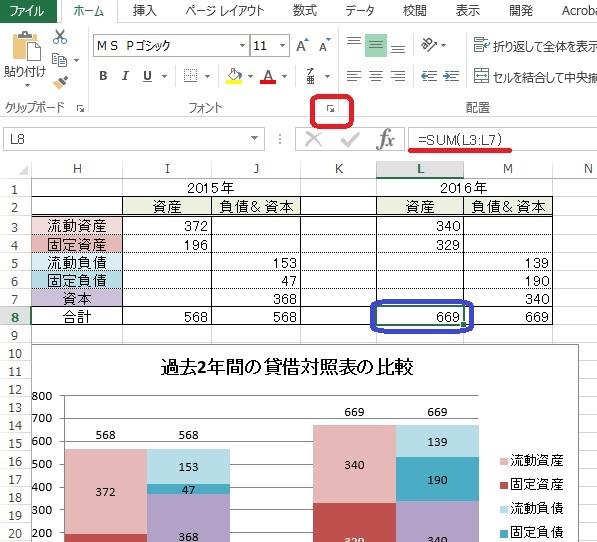Increase the indent
The width and height of the screenshot is (597, 542).
[451, 76]
